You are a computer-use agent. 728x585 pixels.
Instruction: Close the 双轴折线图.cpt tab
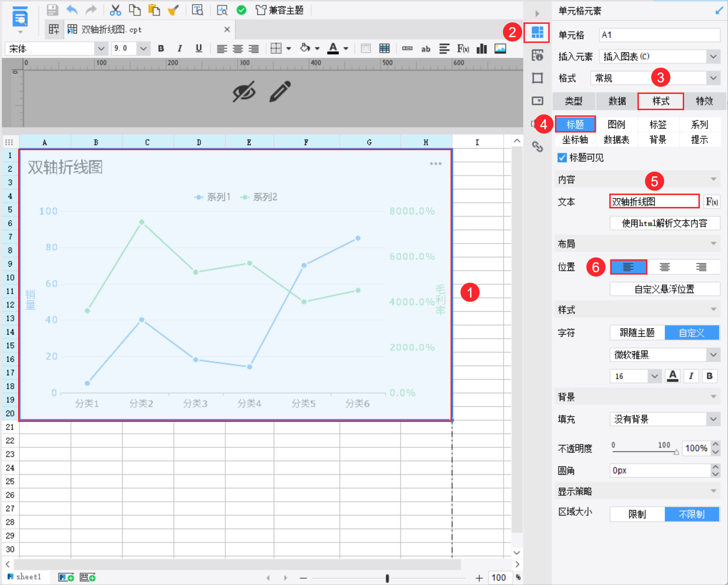tap(227, 30)
